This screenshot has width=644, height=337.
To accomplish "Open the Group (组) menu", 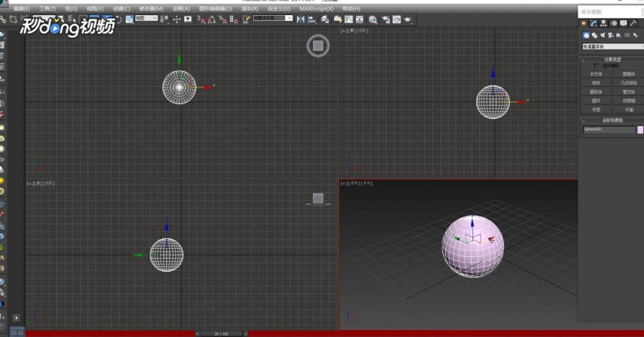I will (71, 9).
